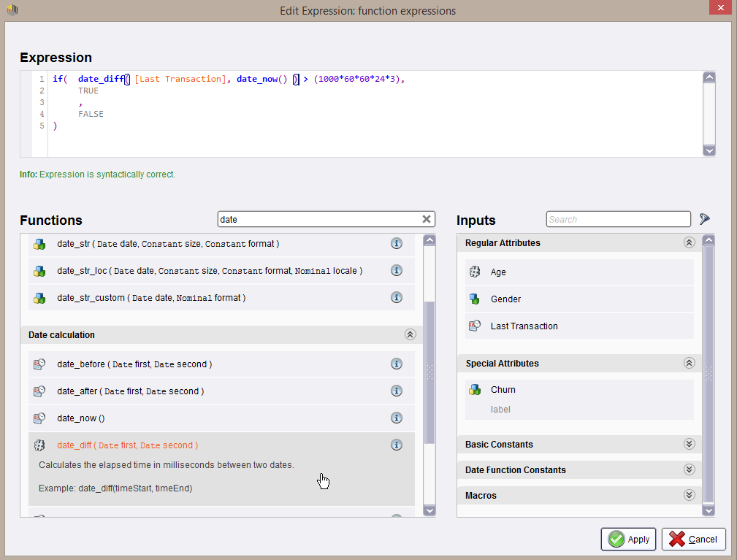Image resolution: width=737 pixels, height=560 pixels.
Task: Collapse the Regular Attributes section
Action: coord(688,243)
